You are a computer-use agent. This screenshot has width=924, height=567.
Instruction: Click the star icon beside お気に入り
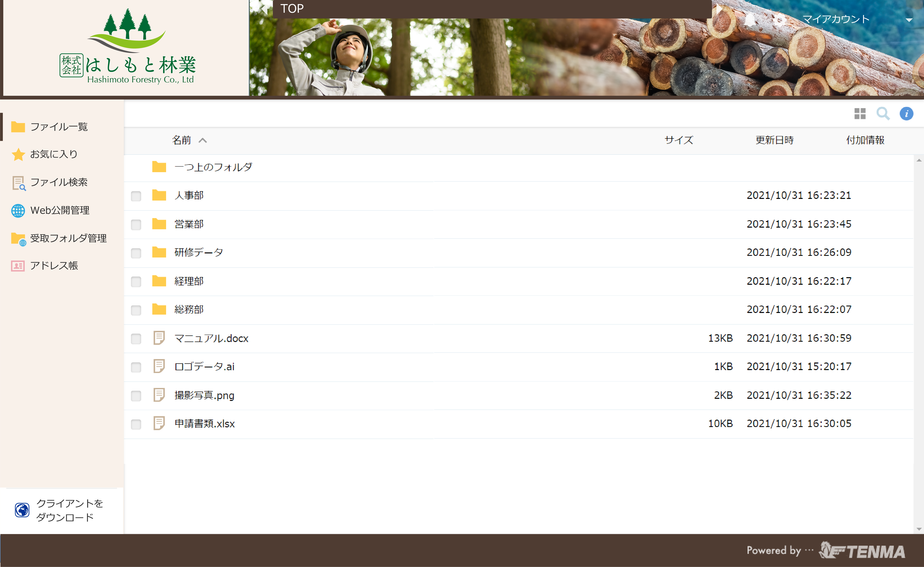[18, 154]
